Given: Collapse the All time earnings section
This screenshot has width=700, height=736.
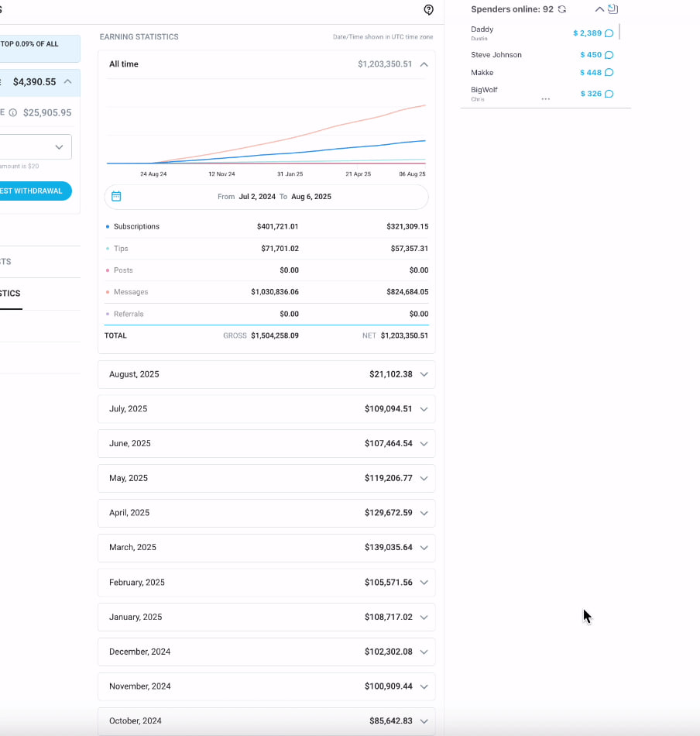Looking at the screenshot, I should coord(424,64).
